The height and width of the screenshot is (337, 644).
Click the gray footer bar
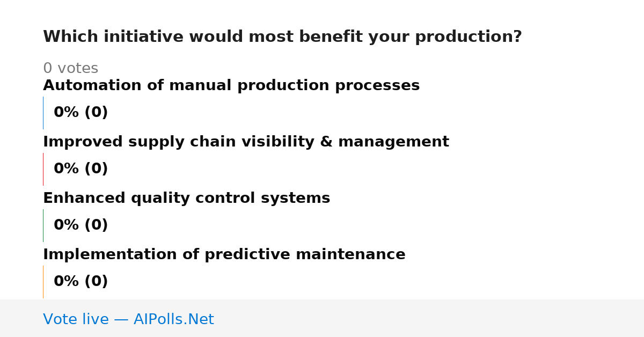(x=322, y=318)
